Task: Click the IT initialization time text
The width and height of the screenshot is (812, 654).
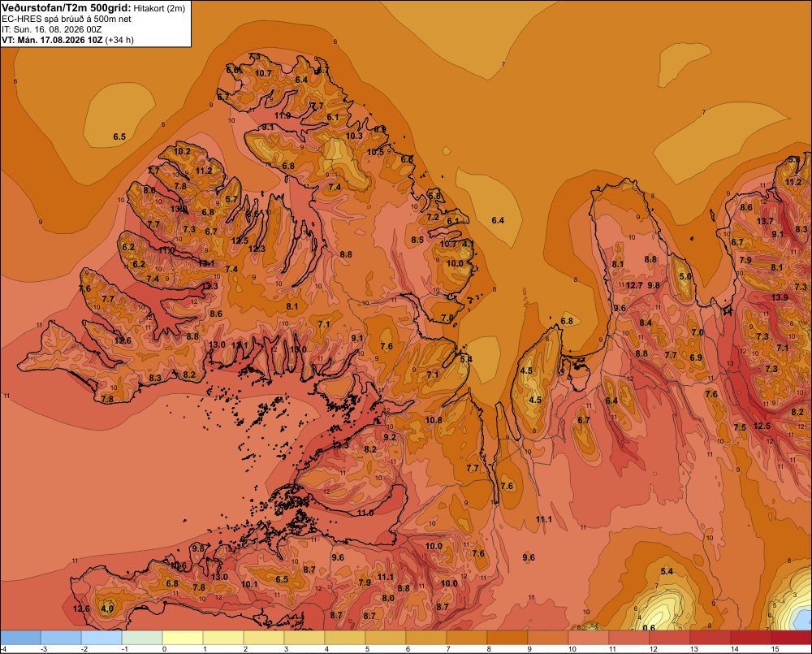Action: coord(52,29)
